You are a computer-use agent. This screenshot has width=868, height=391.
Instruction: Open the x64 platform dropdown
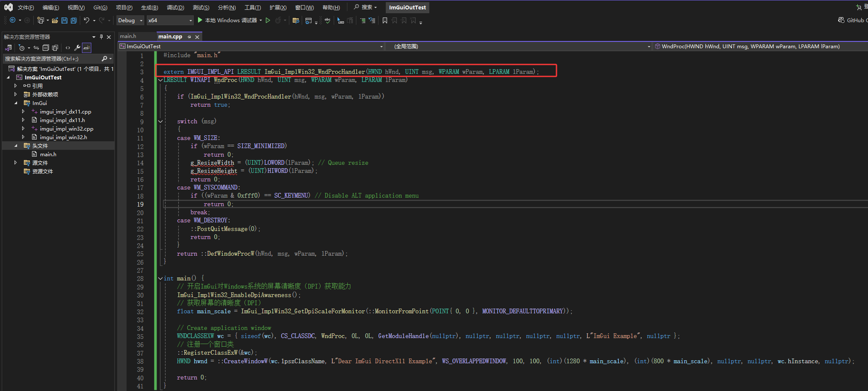(170, 20)
